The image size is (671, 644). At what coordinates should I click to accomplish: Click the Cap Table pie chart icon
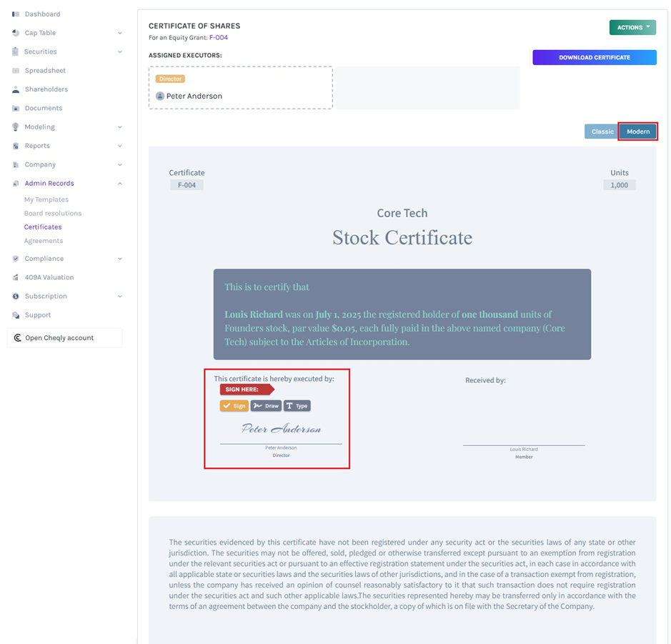16,33
